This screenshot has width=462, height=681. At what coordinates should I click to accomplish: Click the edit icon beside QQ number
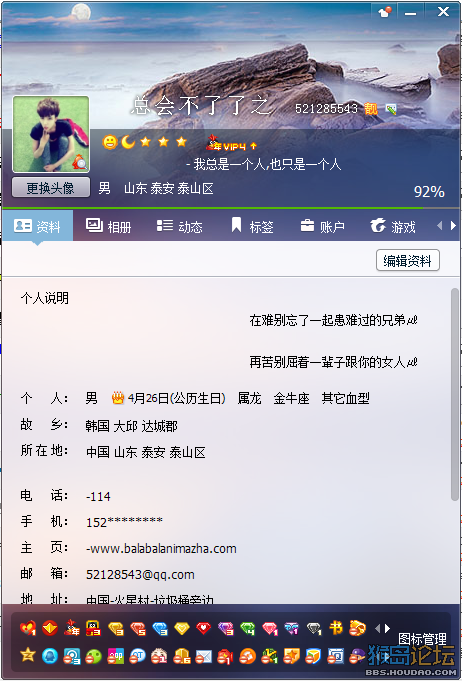coord(391,109)
